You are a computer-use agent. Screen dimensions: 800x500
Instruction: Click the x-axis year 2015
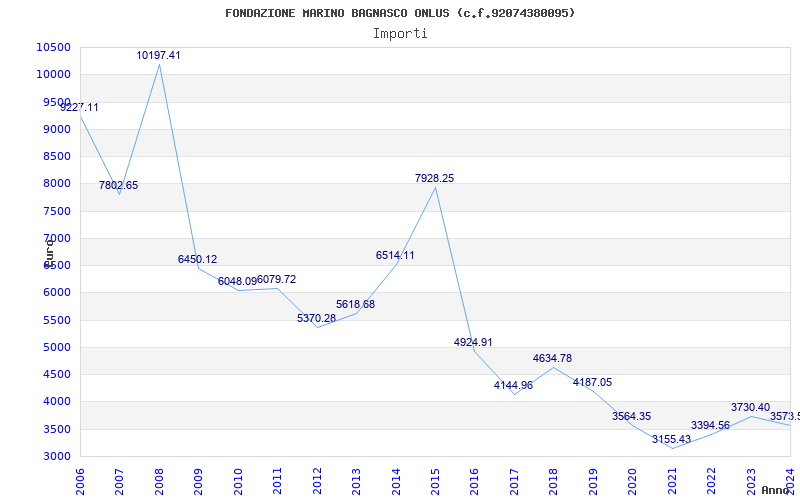click(x=436, y=481)
